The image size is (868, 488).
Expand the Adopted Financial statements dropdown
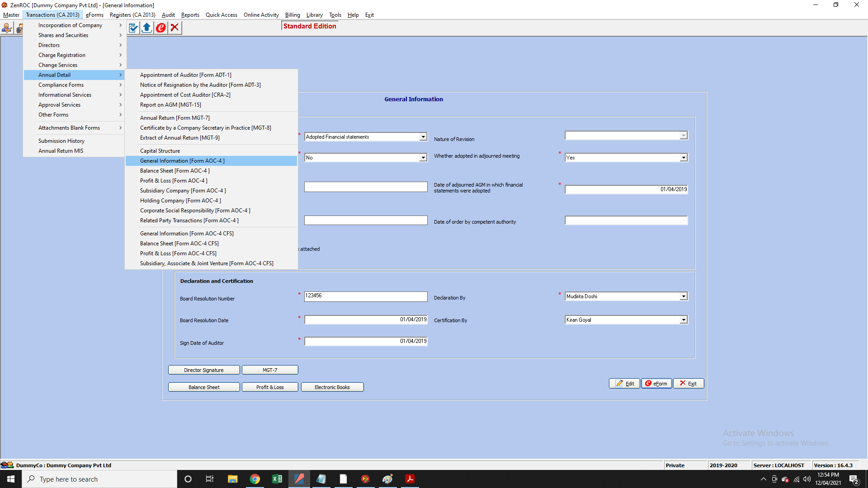click(423, 137)
